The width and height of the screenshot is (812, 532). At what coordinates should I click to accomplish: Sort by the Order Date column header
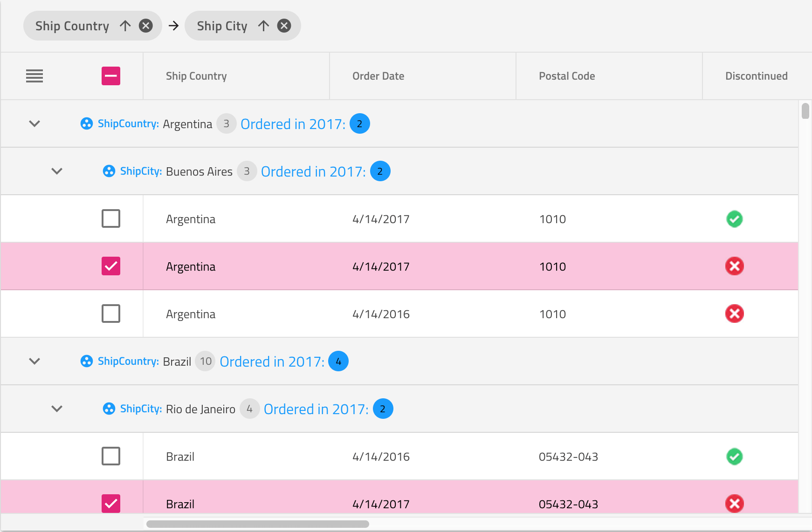click(378, 76)
